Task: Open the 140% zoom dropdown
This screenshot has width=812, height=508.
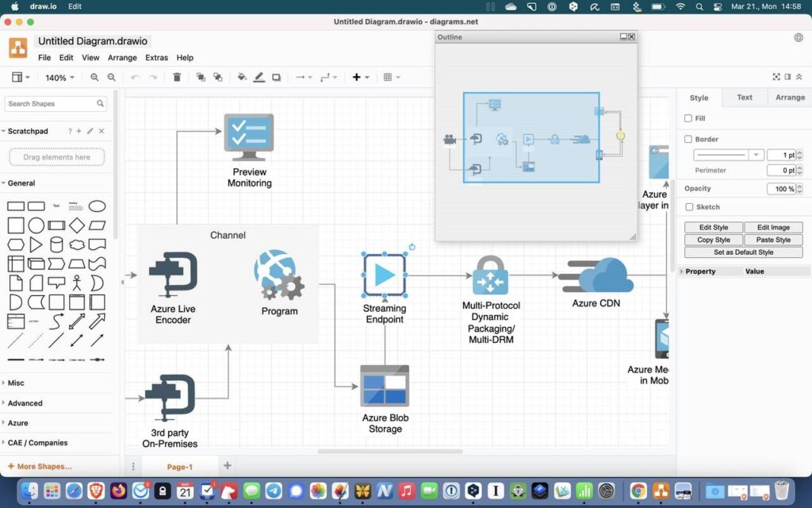Action: point(59,78)
